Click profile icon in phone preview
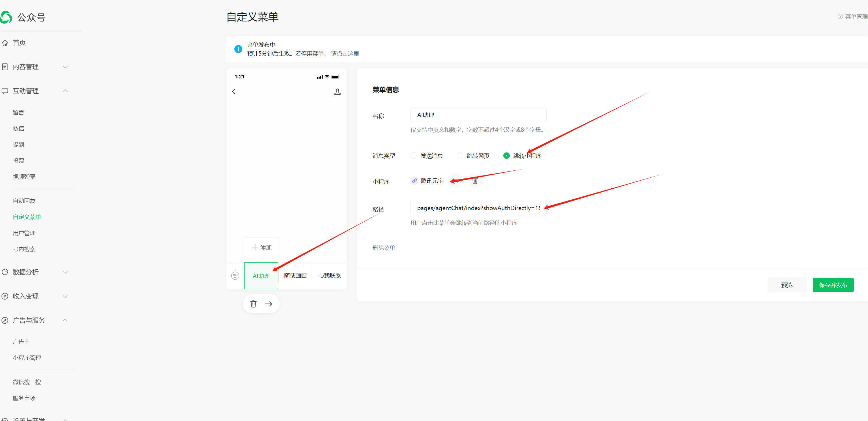Image resolution: width=868 pixels, height=421 pixels. coord(337,91)
